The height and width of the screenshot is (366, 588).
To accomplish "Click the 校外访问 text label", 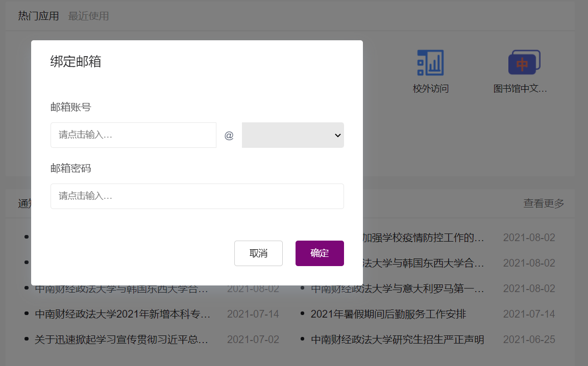I will (430, 89).
